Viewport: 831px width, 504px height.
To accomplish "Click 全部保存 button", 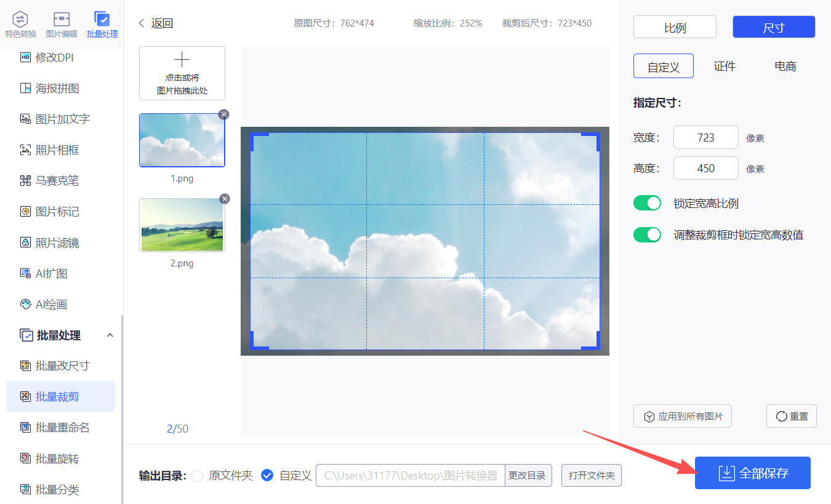I will pos(753,473).
